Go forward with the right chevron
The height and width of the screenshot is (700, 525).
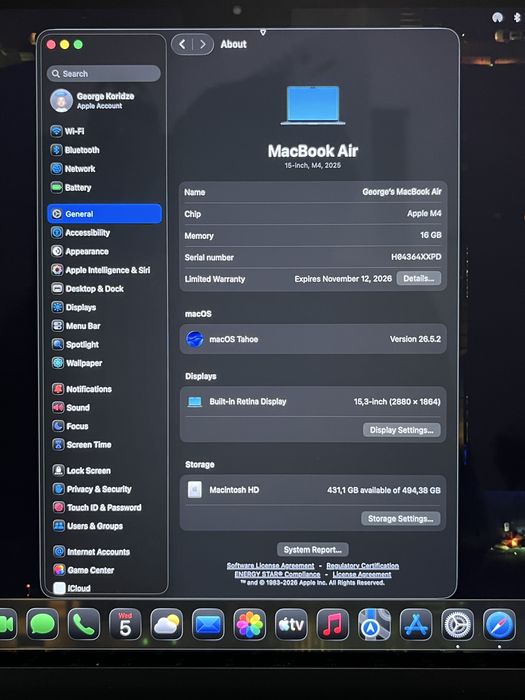point(203,44)
